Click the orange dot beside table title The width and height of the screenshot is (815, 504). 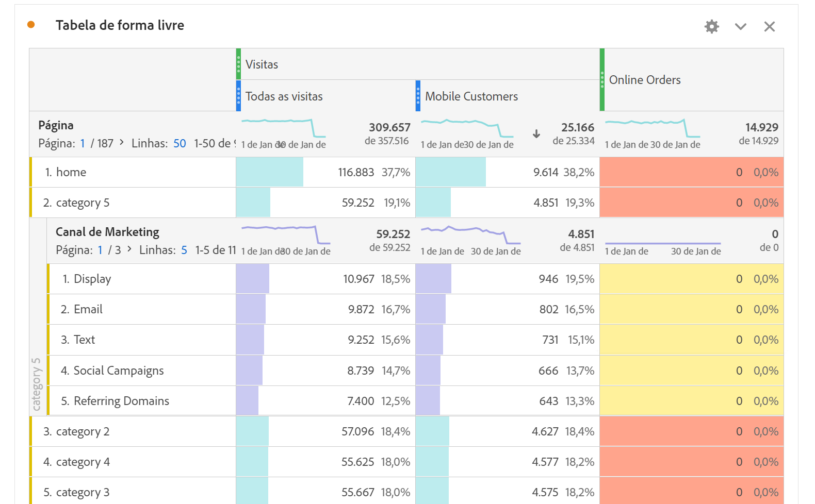31,25
